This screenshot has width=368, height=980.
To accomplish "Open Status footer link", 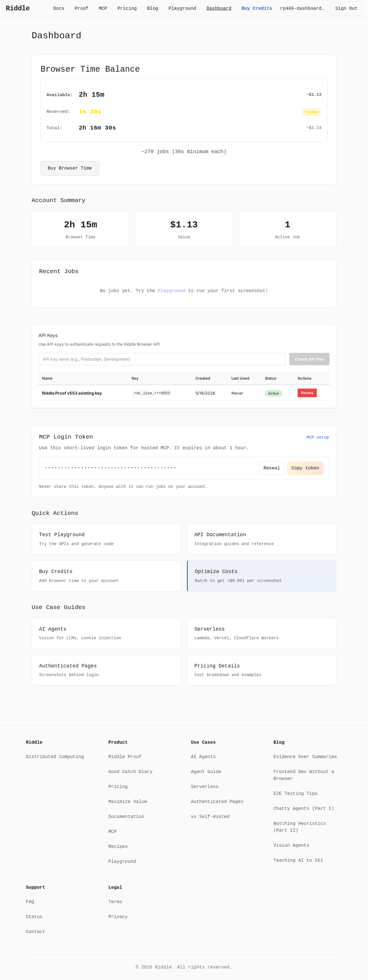I will (x=34, y=917).
